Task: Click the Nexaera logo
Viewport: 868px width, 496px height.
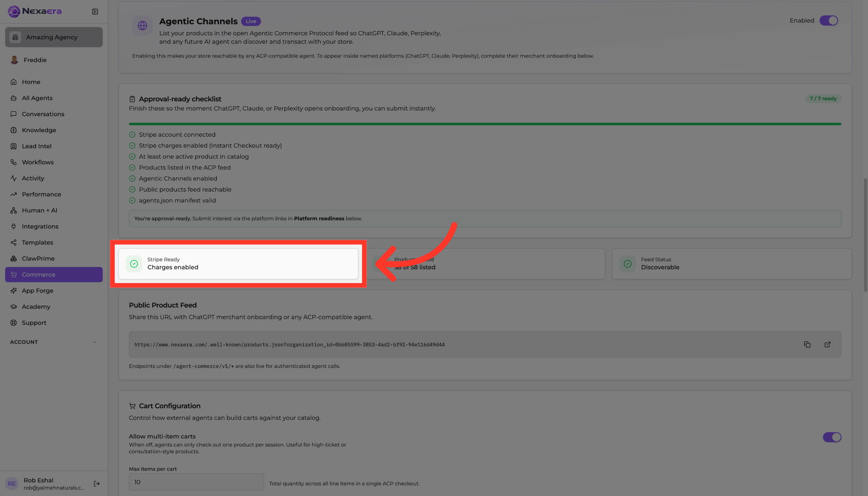Action: [x=34, y=11]
